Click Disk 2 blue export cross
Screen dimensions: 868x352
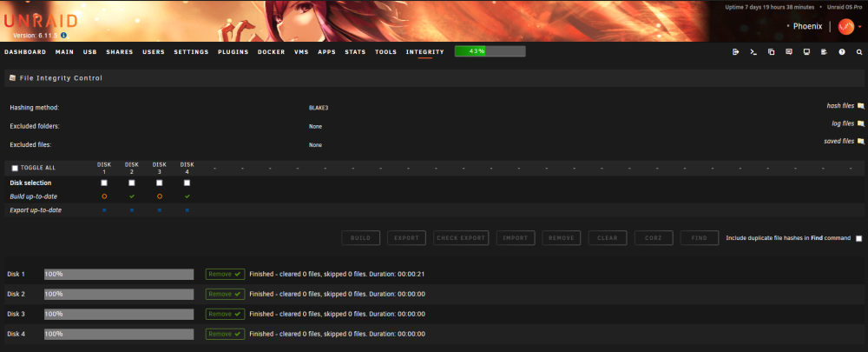132,210
